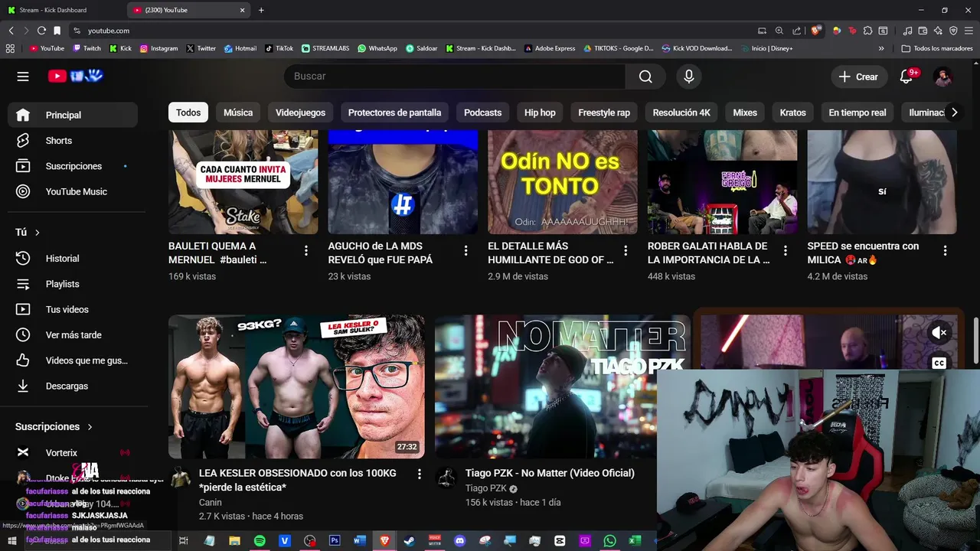Open the account avatar menu

click(942, 77)
